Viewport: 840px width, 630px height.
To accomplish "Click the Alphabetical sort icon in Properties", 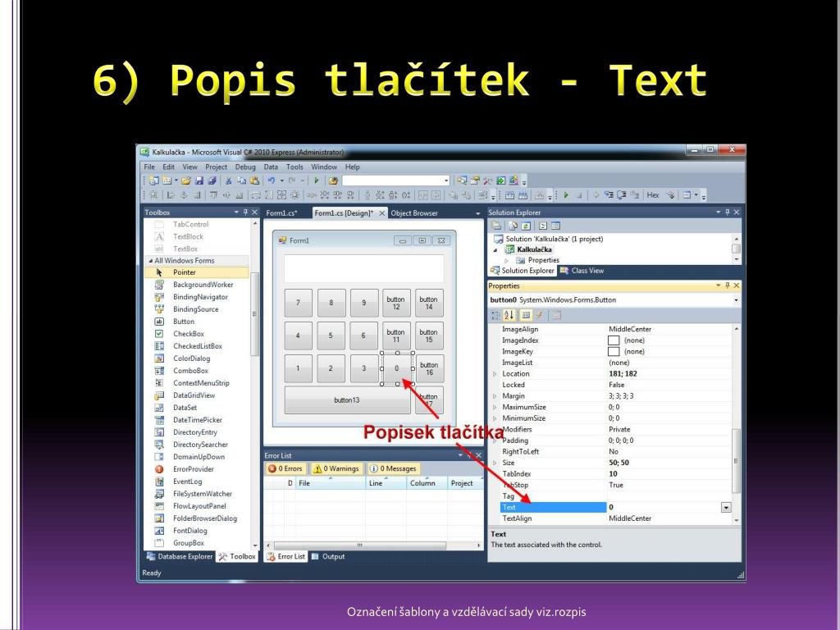I will 509,315.
